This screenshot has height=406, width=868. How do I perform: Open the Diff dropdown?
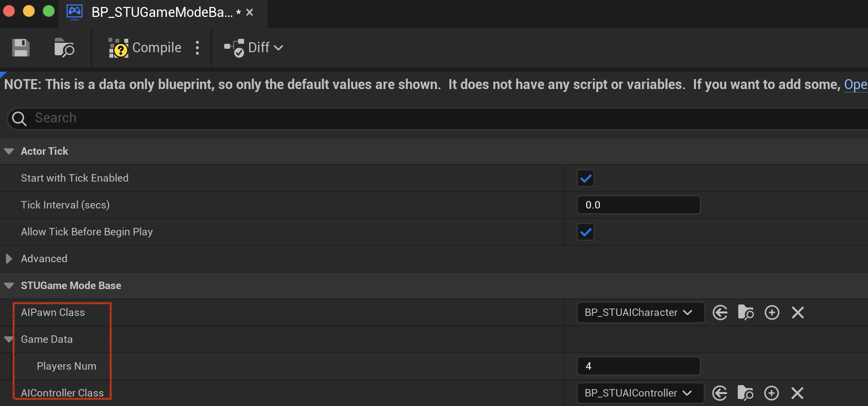(x=254, y=48)
